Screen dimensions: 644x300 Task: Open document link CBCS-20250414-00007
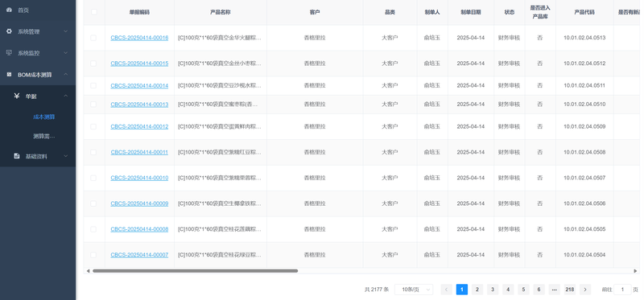click(139, 255)
